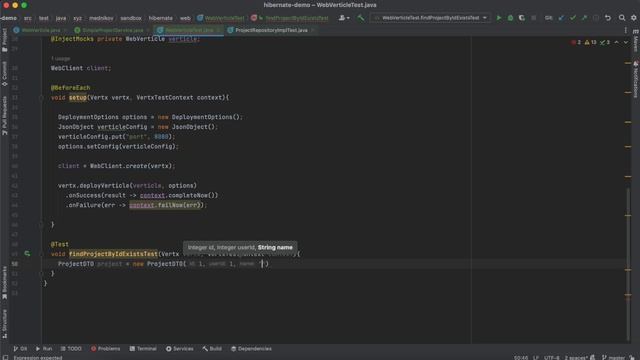640x360 pixels.
Task: Open the Dependencies tool window
Action: (x=251, y=349)
